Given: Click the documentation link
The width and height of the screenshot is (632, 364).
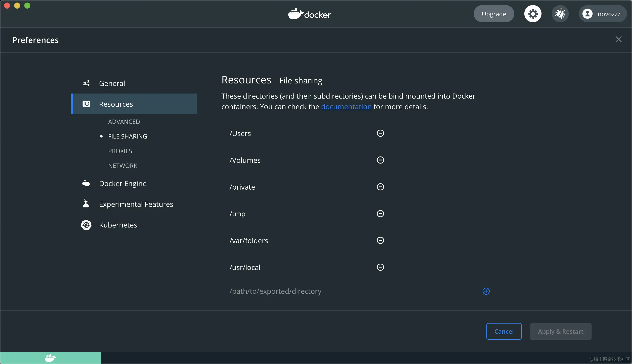Looking at the screenshot, I should coord(346,107).
